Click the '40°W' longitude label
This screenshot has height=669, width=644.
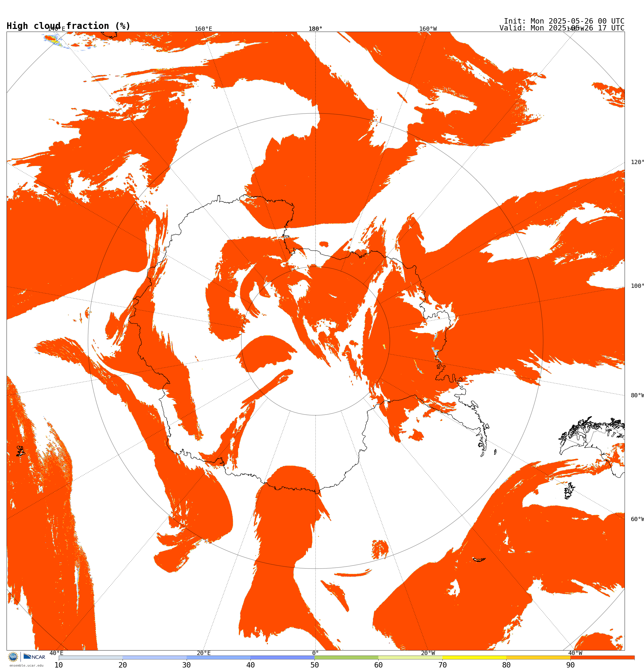click(x=575, y=653)
